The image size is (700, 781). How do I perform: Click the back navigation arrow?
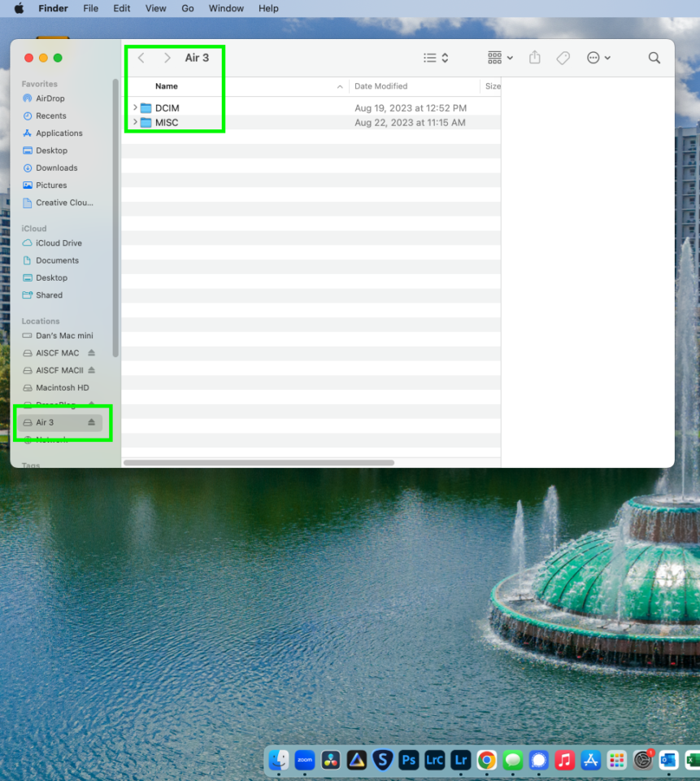[x=141, y=58]
